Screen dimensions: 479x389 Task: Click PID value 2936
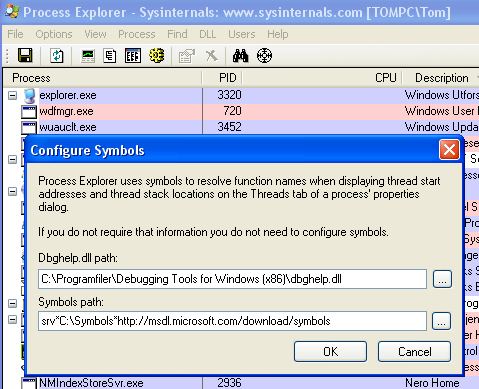pyautogui.click(x=229, y=383)
